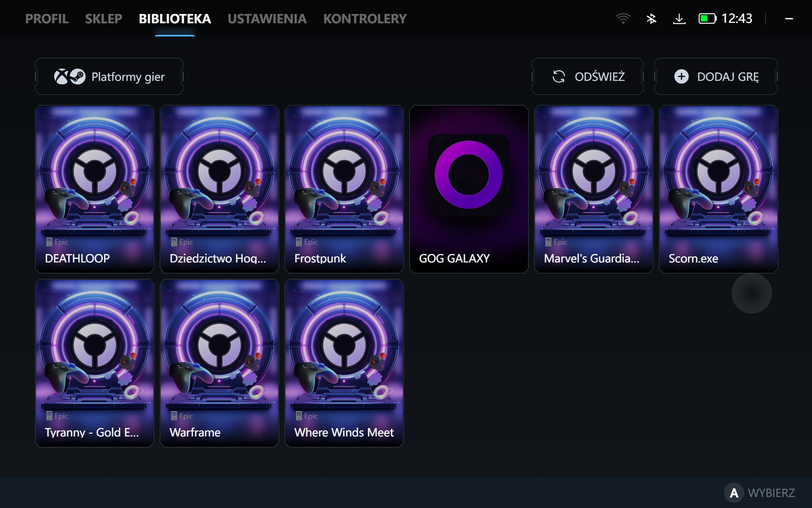
Task: Open the SKLEP tab
Action: (x=103, y=19)
